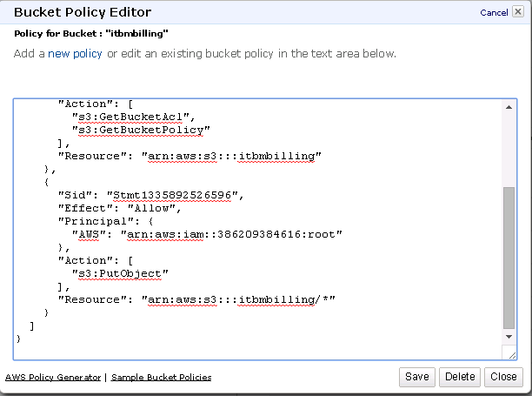532x396 pixels.
Task: Open the AWS Policy Generator link
Action: (53, 378)
